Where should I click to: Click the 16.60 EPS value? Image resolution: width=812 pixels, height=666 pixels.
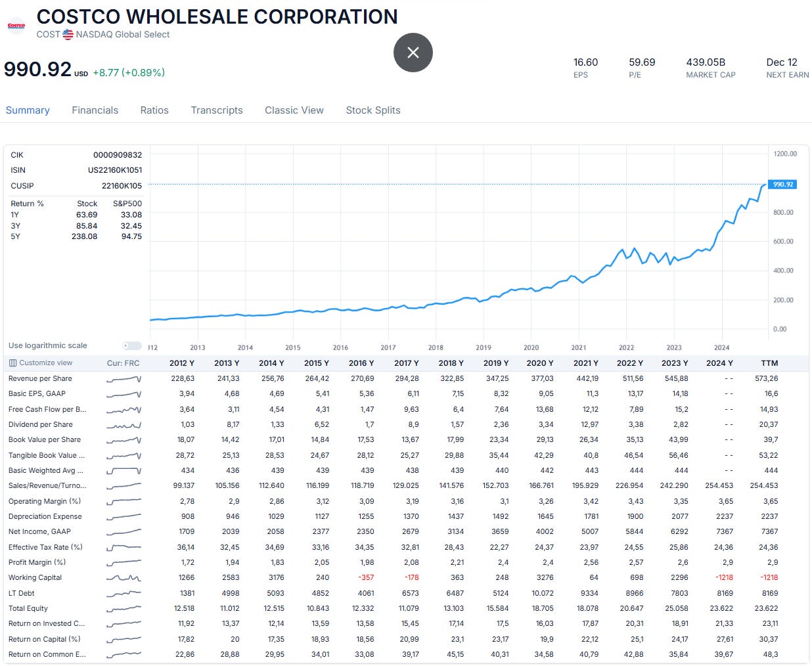point(585,62)
